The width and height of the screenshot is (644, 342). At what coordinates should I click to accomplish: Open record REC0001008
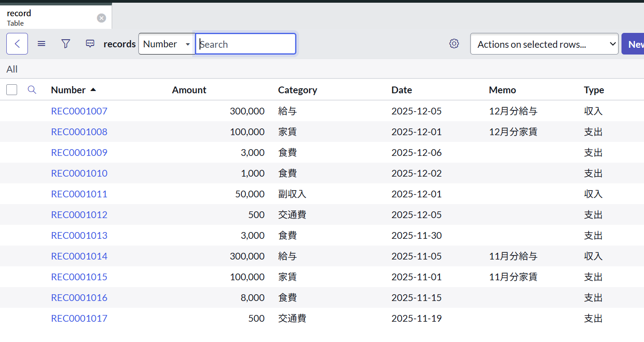coord(79,132)
